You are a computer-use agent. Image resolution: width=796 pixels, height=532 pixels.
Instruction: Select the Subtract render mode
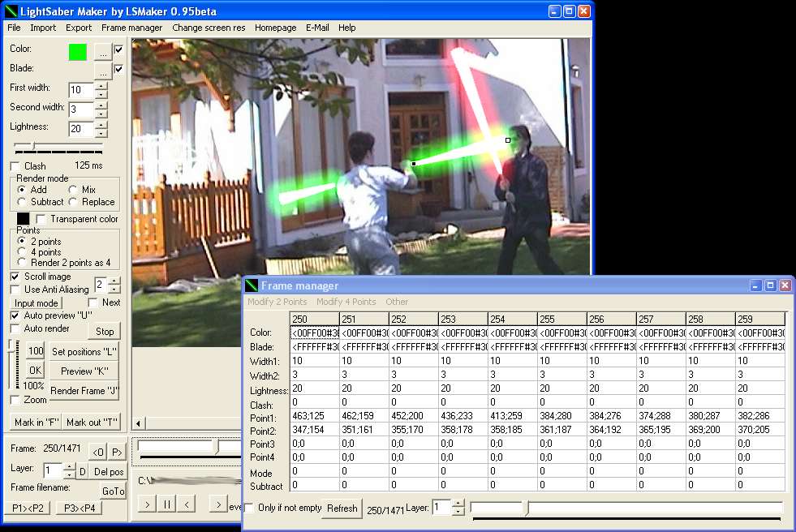pyautogui.click(x=21, y=201)
